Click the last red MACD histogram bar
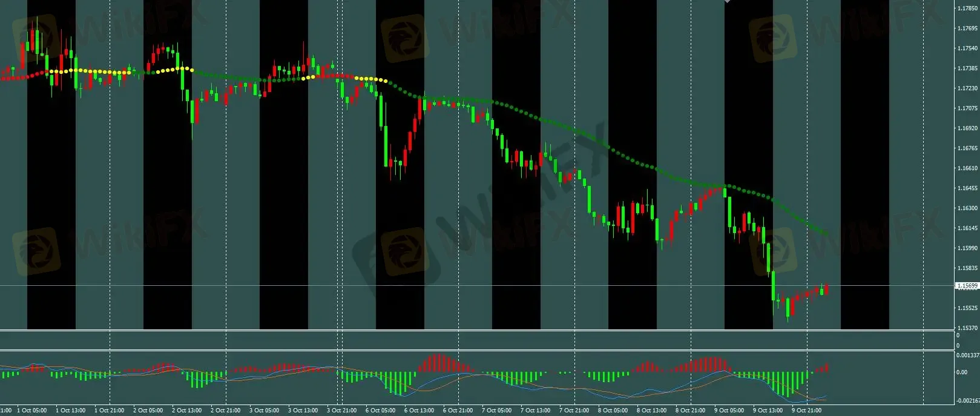980x416 pixels. pyautogui.click(x=827, y=368)
